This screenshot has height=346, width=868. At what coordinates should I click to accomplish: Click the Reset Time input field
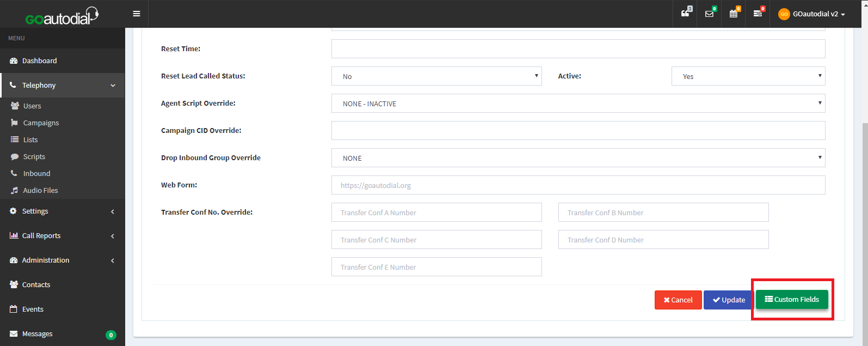[x=578, y=48]
